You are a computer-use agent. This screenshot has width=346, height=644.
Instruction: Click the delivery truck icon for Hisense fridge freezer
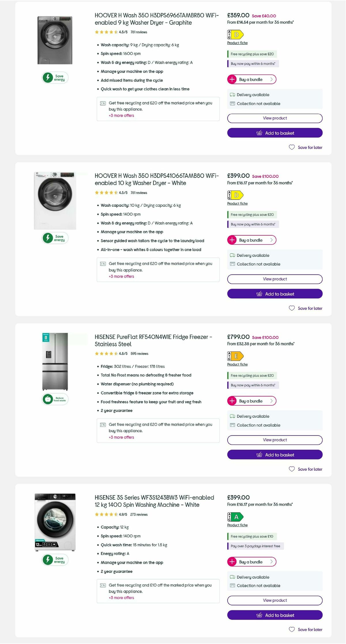point(232,416)
